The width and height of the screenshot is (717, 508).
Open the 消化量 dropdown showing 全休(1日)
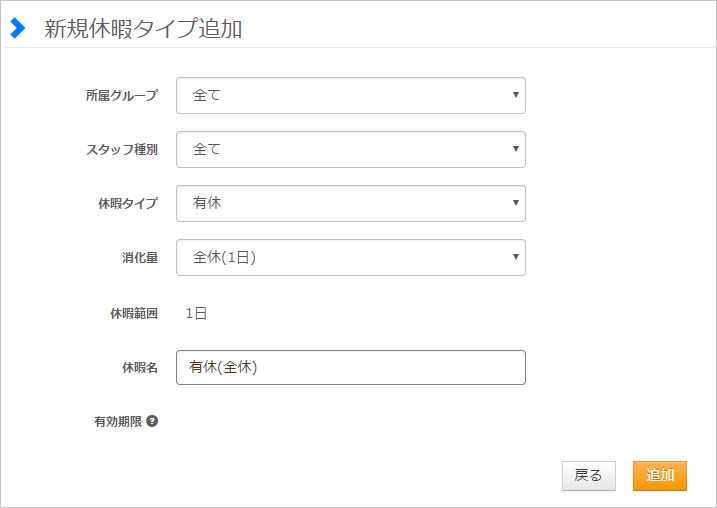coord(351,257)
